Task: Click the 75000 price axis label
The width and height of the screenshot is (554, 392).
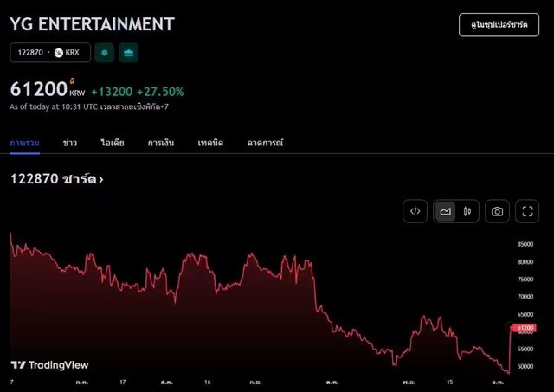Action: point(525,279)
